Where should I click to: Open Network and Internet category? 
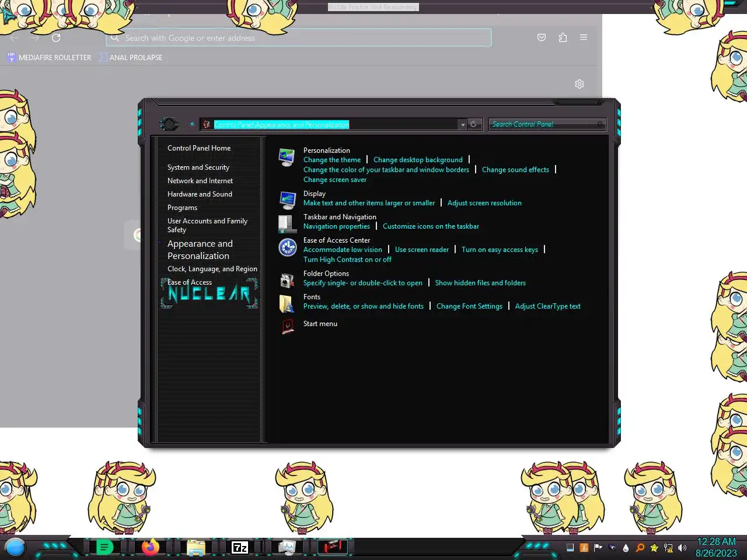[x=200, y=181]
